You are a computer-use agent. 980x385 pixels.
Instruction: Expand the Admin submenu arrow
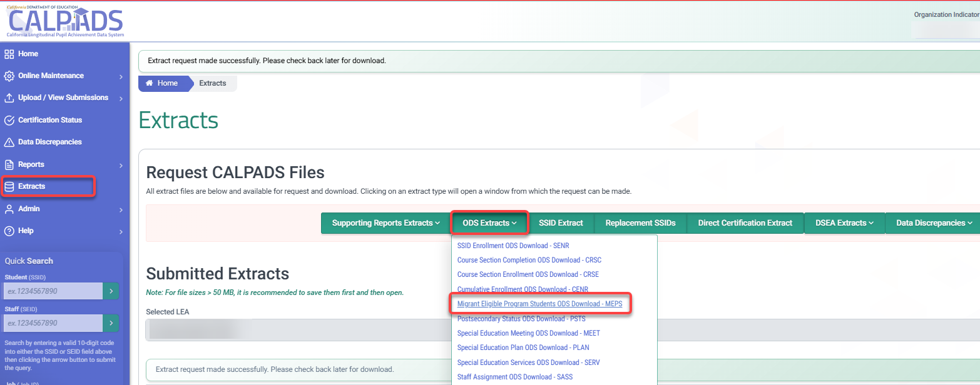pyautogui.click(x=121, y=209)
